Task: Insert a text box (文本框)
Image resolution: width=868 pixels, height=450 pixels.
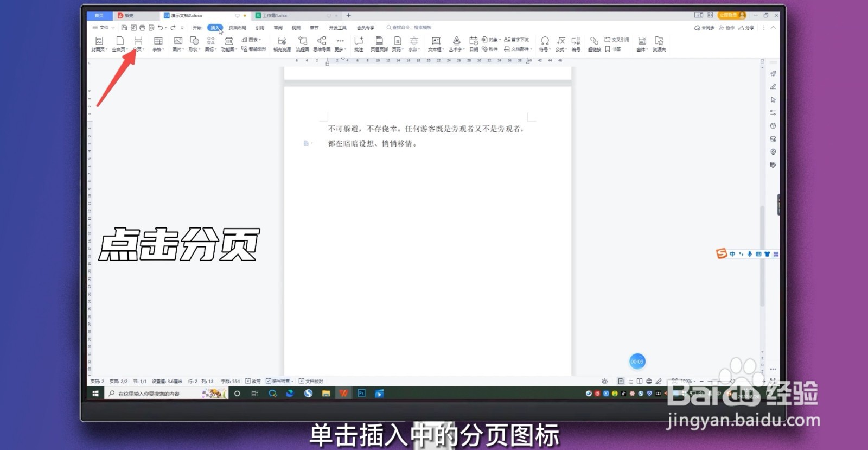Action: point(436,44)
